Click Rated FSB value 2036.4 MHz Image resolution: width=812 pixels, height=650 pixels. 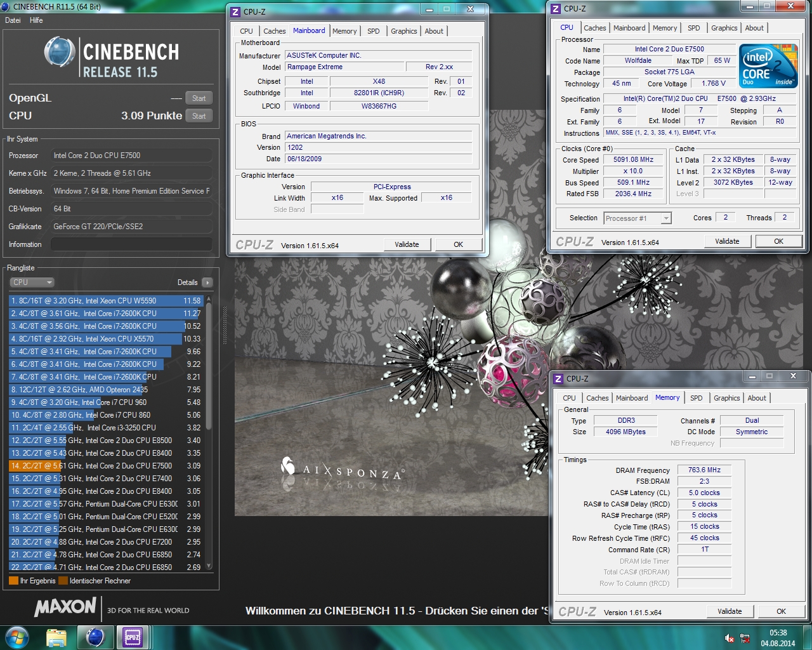[x=633, y=194]
